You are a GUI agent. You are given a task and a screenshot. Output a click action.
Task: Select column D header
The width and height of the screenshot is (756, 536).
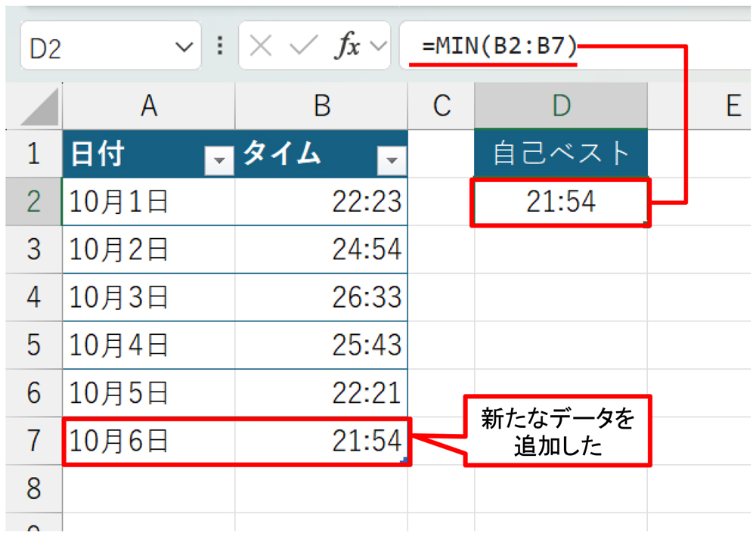click(x=561, y=106)
